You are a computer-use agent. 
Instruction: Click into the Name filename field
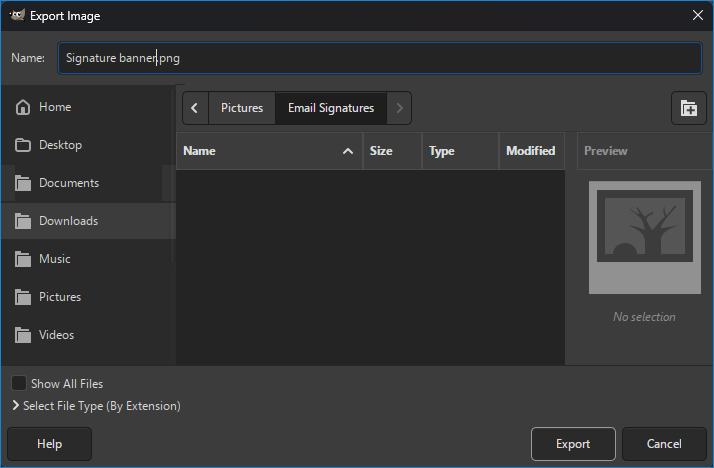pos(380,58)
